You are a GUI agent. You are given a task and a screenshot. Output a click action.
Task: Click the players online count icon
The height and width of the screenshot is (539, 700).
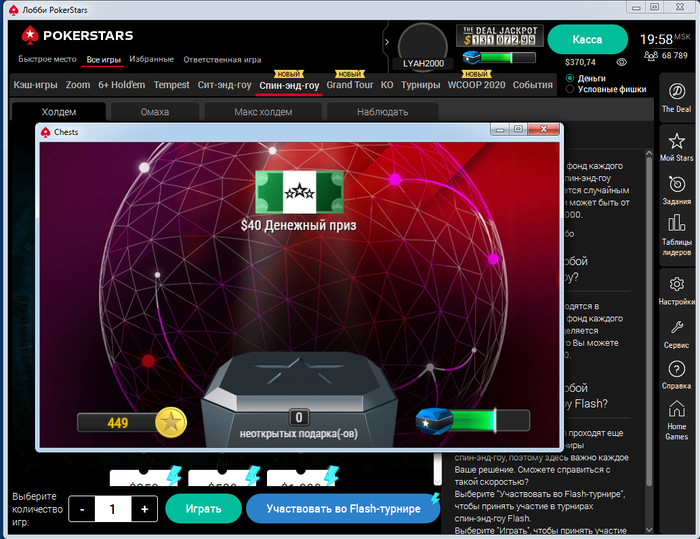[651, 56]
